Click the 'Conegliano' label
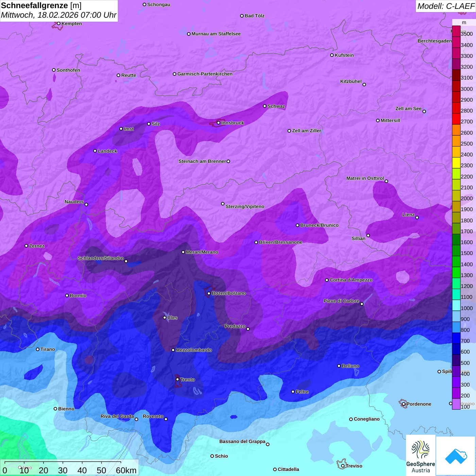476x476 pixels. [x=367, y=419]
